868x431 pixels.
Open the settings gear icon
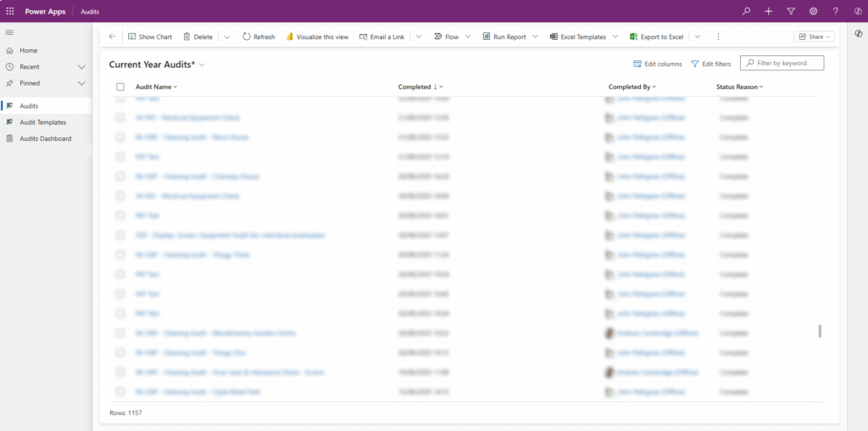[x=813, y=11]
